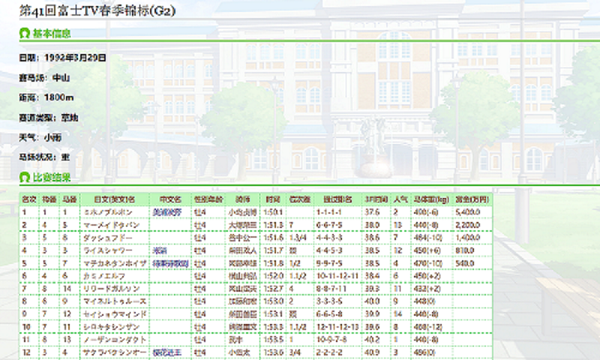This screenshot has width=600, height=360.
Task: Click the 马体重(kg) column header
Action: 431,199
